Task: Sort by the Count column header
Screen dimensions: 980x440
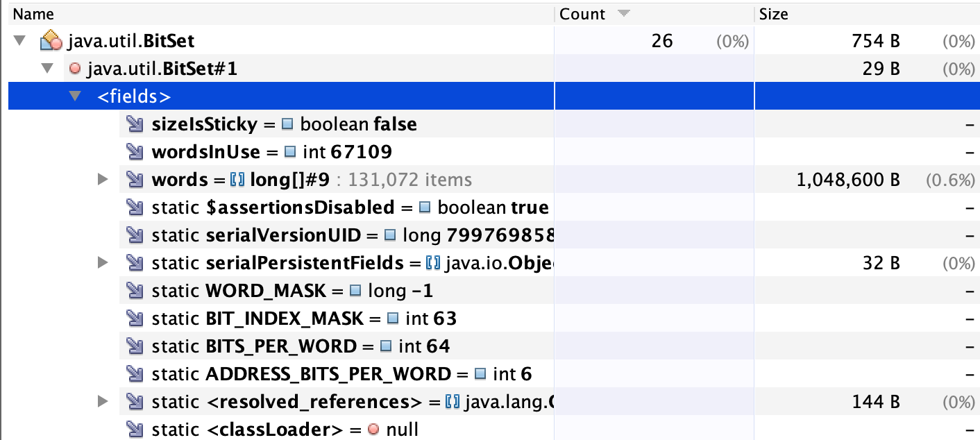Action: 583,14
